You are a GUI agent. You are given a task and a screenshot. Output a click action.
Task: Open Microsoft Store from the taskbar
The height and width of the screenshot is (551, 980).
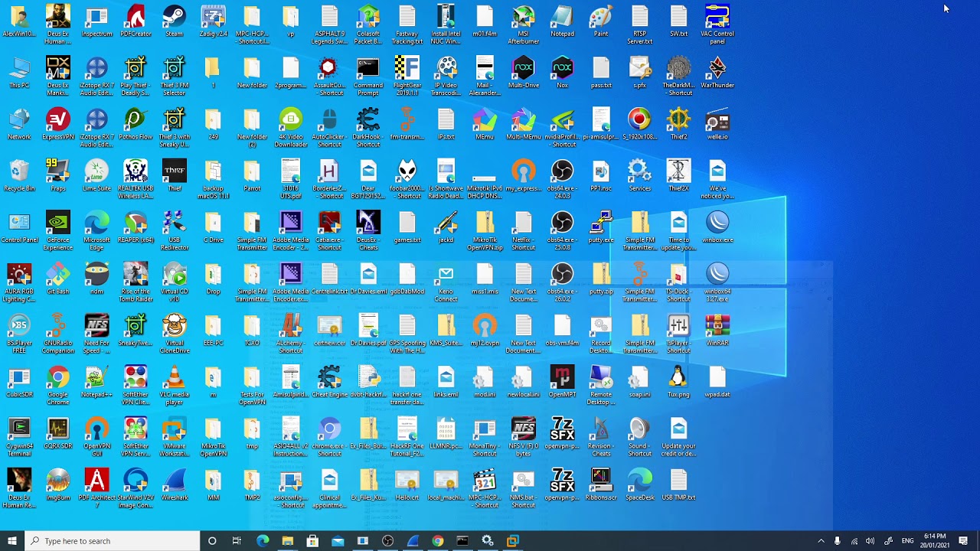click(312, 541)
